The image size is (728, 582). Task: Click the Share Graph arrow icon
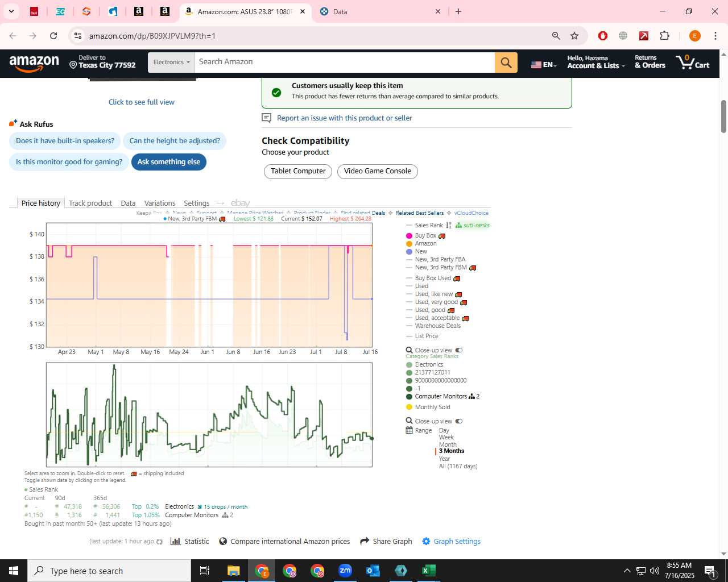pyautogui.click(x=365, y=541)
